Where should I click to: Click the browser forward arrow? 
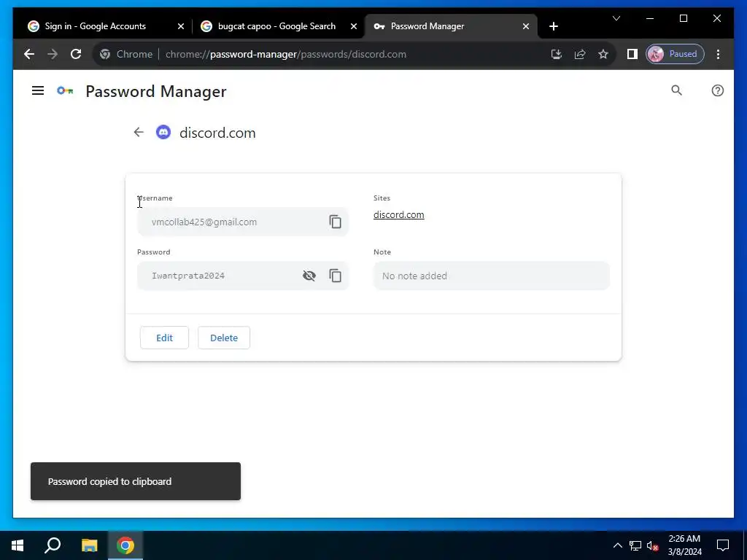click(53, 54)
